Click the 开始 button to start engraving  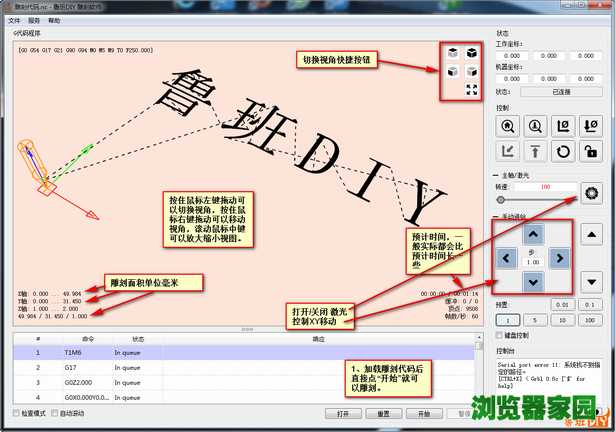point(423,413)
